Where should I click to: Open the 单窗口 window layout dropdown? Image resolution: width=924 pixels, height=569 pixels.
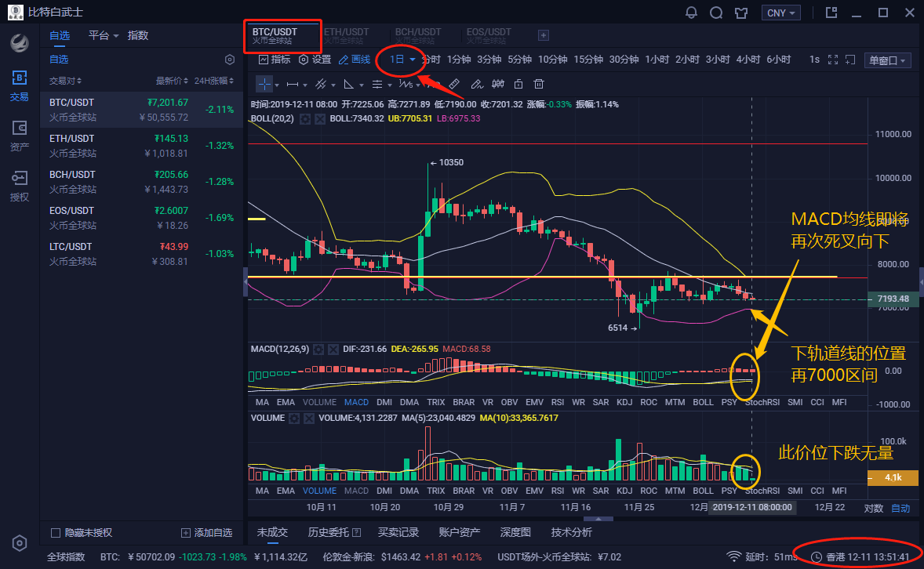pyautogui.click(x=887, y=60)
